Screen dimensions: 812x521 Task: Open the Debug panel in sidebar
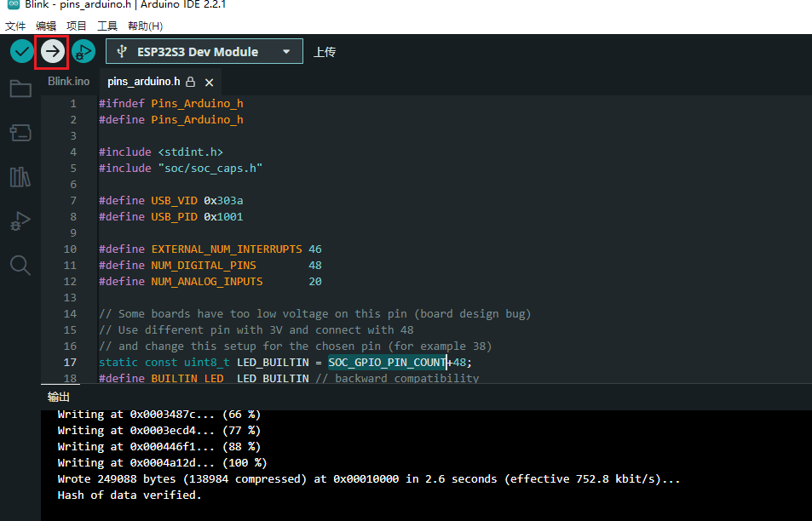point(20,221)
